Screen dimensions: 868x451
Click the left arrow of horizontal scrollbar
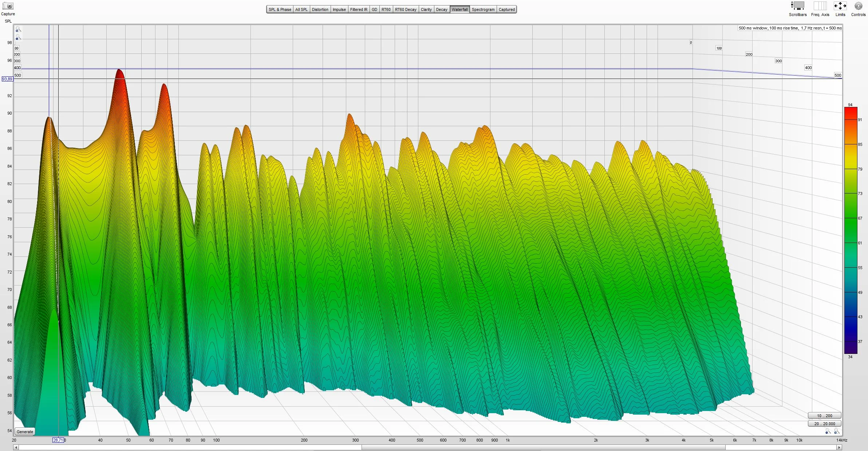point(16,447)
